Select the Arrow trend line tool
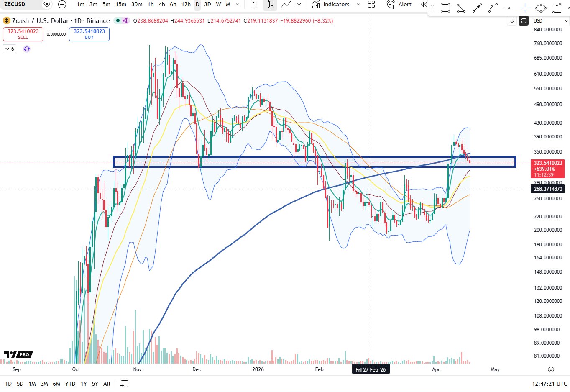 (477, 8)
